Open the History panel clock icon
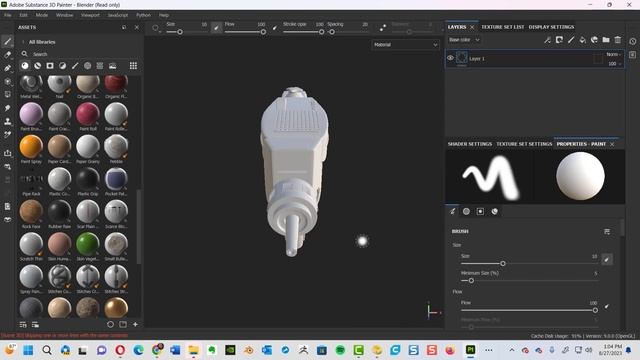 pos(633,41)
